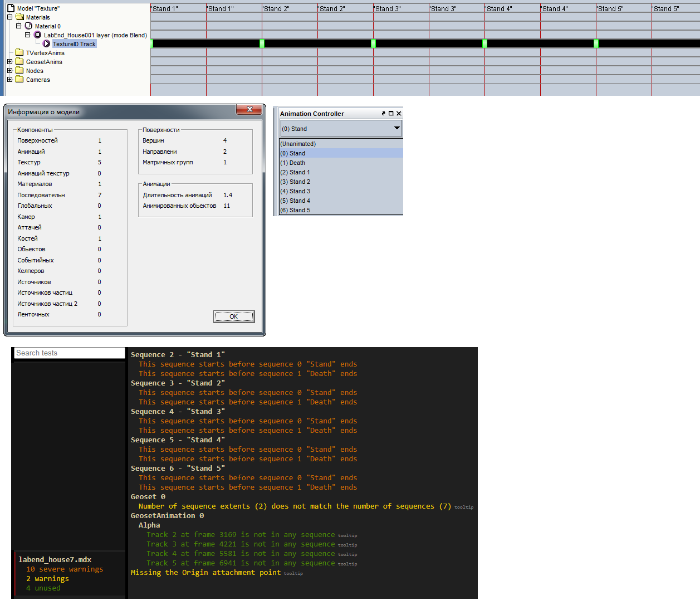This screenshot has height=605, width=700.
Task: Select the TextureID Track tree item
Action: tap(74, 44)
